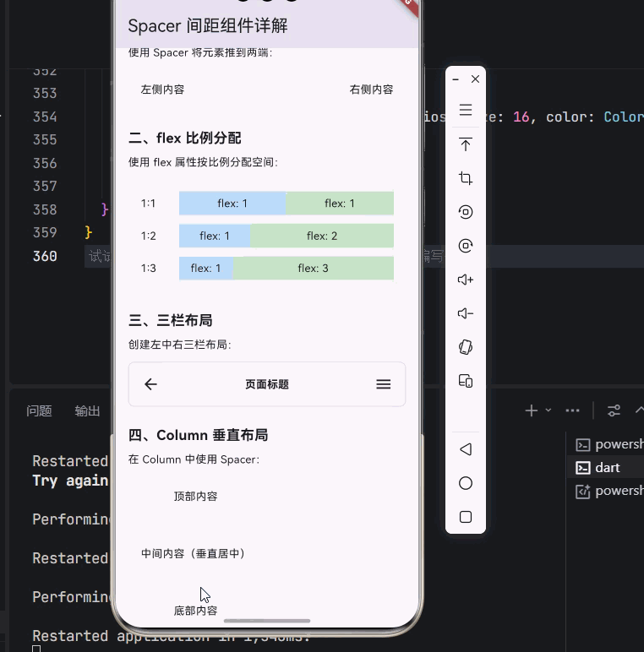Image resolution: width=644 pixels, height=652 pixels.
Task: Click the panel settings sliders icon
Action: tap(614, 410)
